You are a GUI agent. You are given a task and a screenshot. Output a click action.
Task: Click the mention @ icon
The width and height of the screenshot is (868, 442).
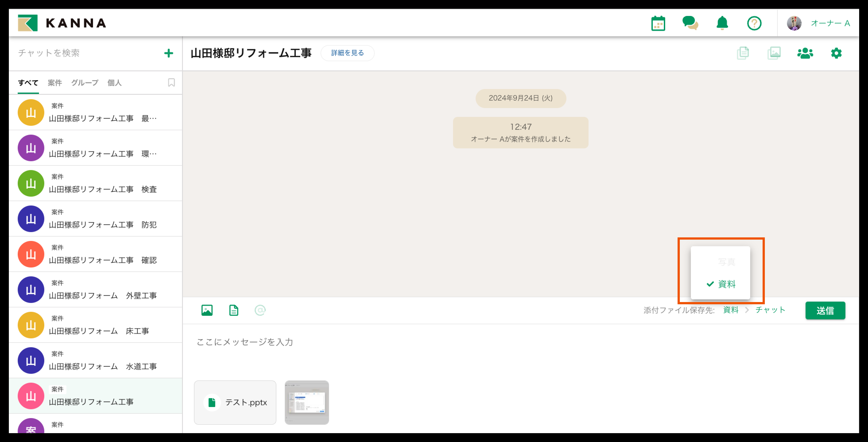[260, 310]
